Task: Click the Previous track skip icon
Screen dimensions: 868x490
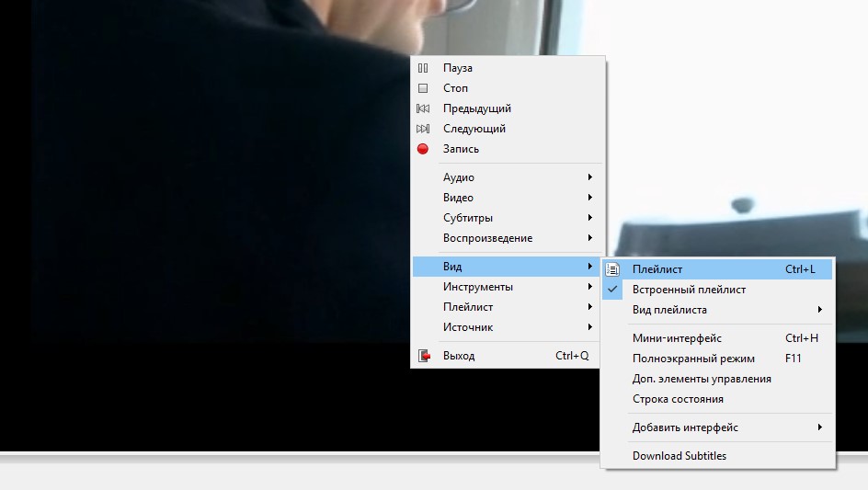Action: (x=423, y=108)
